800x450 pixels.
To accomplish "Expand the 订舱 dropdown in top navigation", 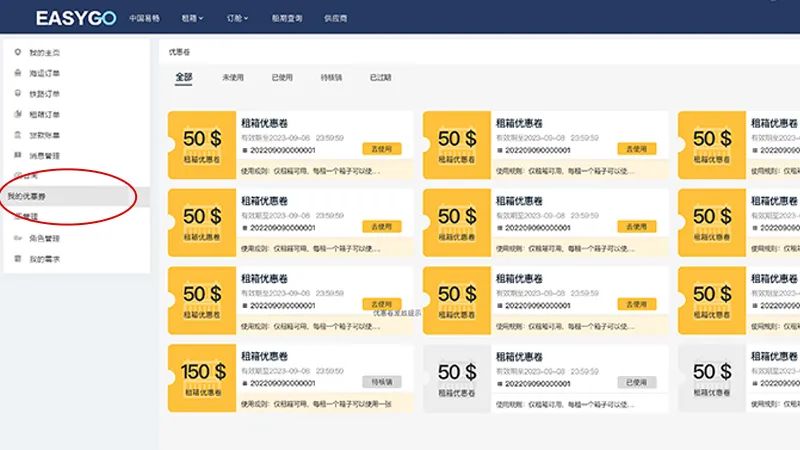I will click(x=237, y=18).
